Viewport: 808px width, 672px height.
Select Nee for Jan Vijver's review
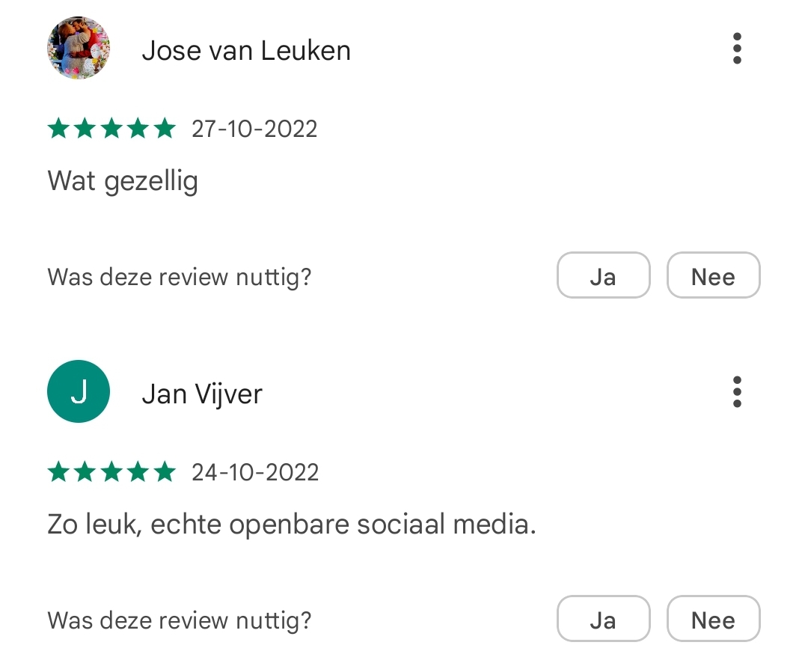tap(713, 618)
